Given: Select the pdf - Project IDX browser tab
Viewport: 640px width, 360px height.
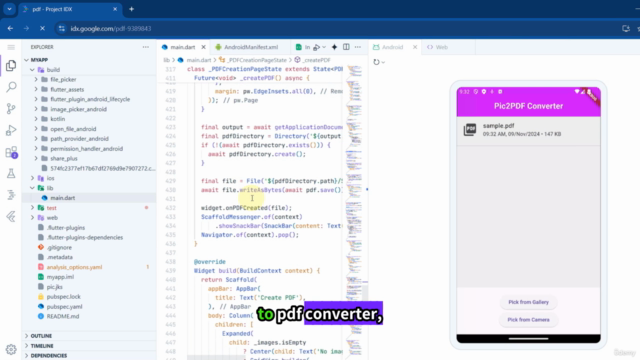Looking at the screenshot, I should [x=70, y=9].
